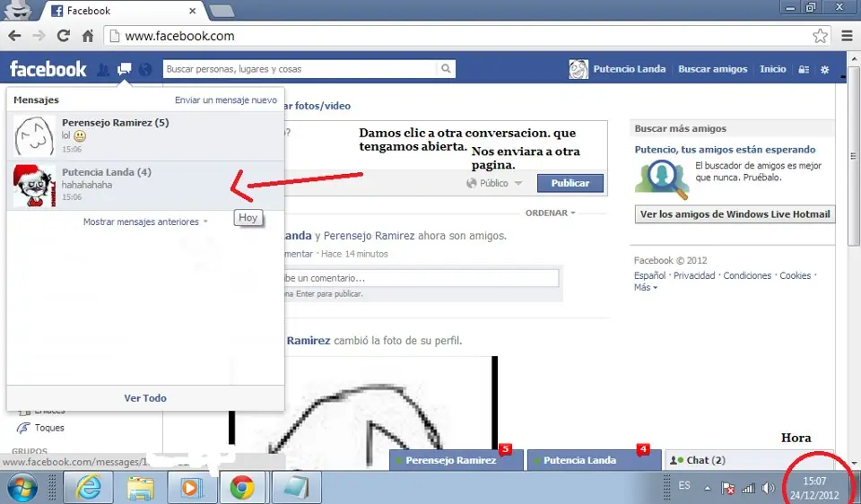This screenshot has height=504, width=861.
Task: Click the Chrome forward arrow
Action: point(39,36)
